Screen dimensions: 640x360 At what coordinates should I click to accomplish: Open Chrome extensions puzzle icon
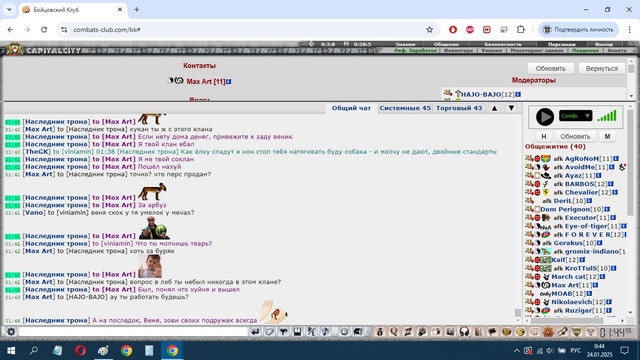tap(520, 30)
